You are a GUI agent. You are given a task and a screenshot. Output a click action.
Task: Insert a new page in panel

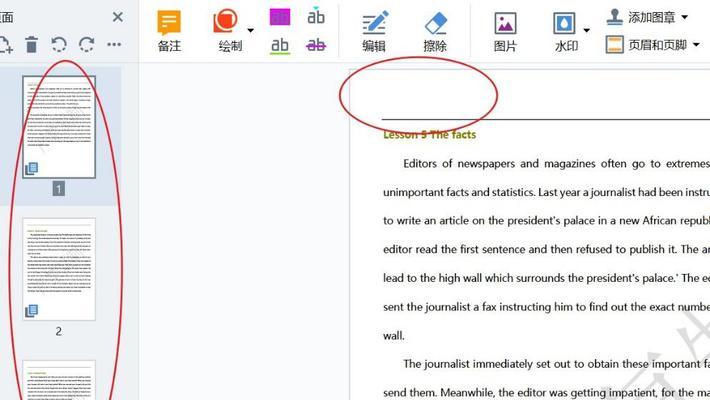pyautogui.click(x=5, y=45)
